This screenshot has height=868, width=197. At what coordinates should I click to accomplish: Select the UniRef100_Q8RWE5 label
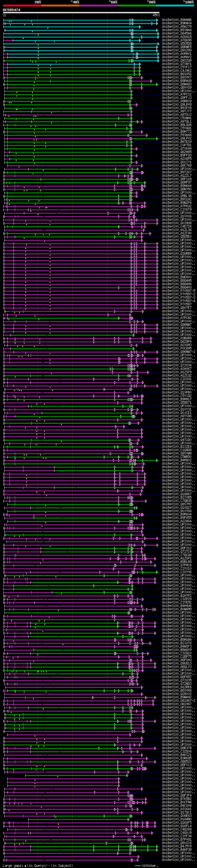click(177, 47)
